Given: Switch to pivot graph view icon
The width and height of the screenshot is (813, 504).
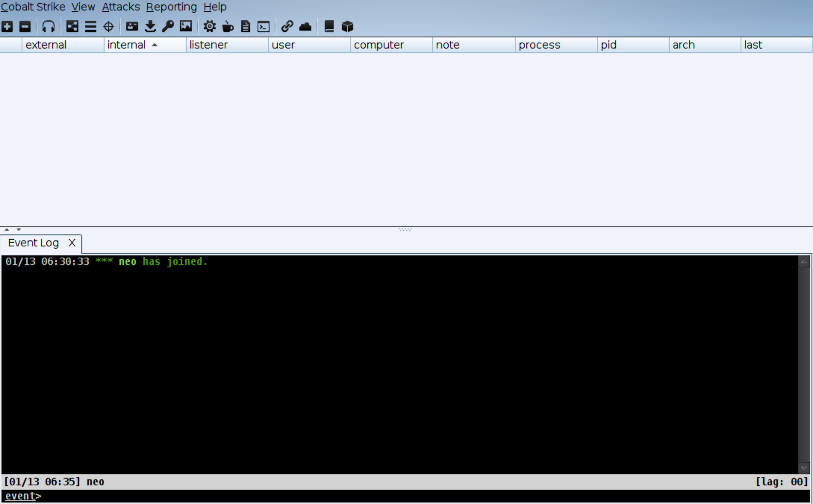Looking at the screenshot, I should [72, 27].
